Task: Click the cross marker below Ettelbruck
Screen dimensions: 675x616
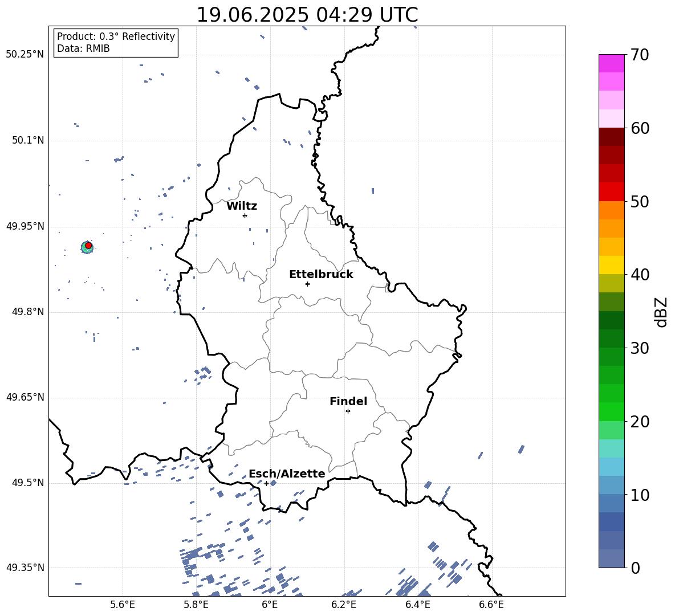Action: tap(307, 284)
